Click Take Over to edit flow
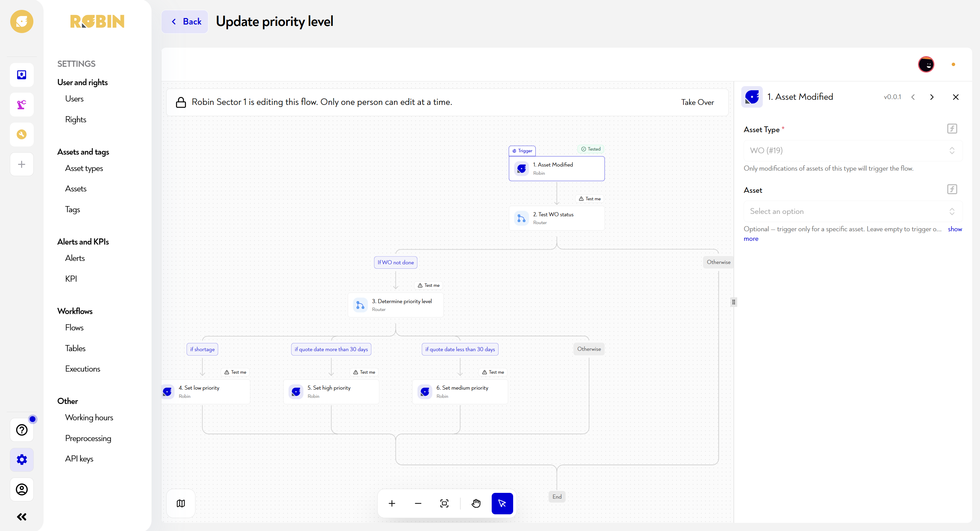 (697, 103)
